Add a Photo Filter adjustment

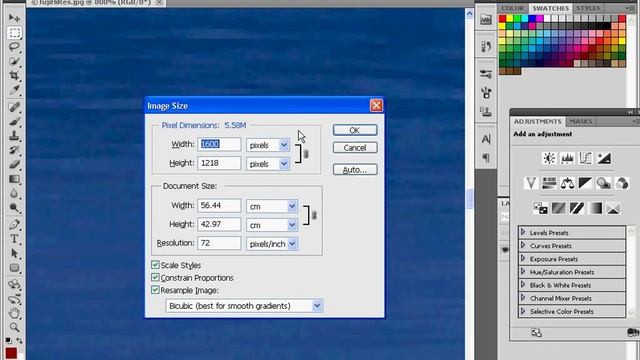click(603, 183)
